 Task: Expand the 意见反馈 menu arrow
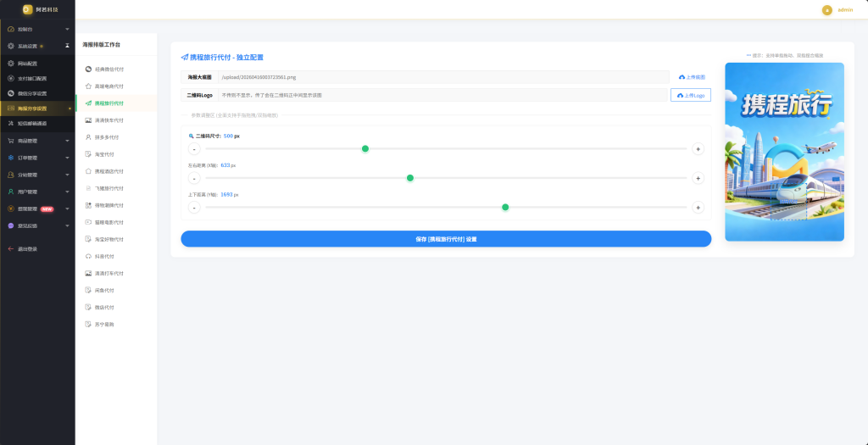pos(67,225)
